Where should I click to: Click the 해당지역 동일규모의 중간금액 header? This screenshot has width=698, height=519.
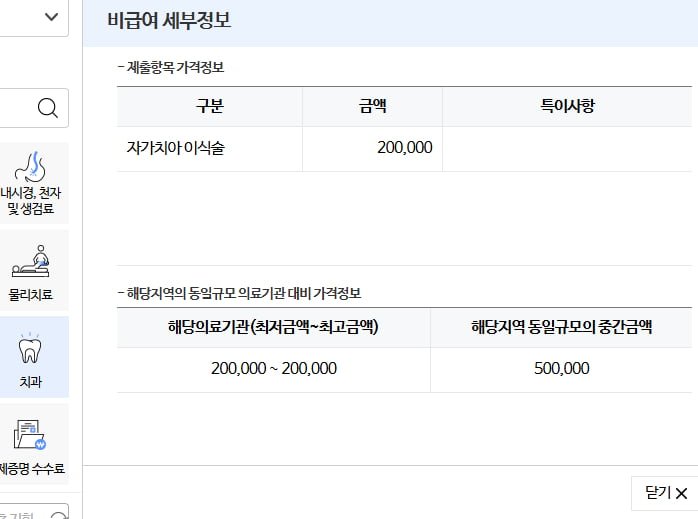coord(561,327)
